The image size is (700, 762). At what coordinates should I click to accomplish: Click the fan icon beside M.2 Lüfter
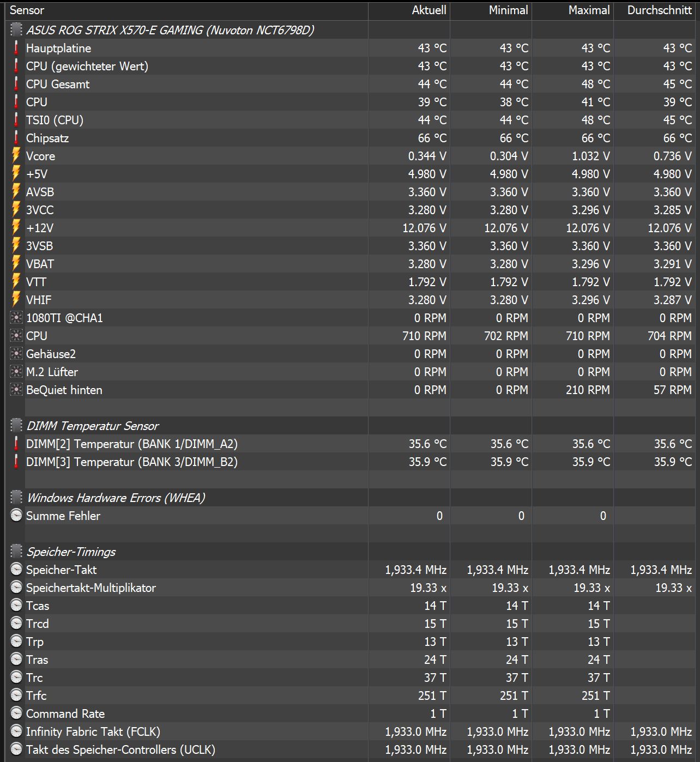point(16,372)
